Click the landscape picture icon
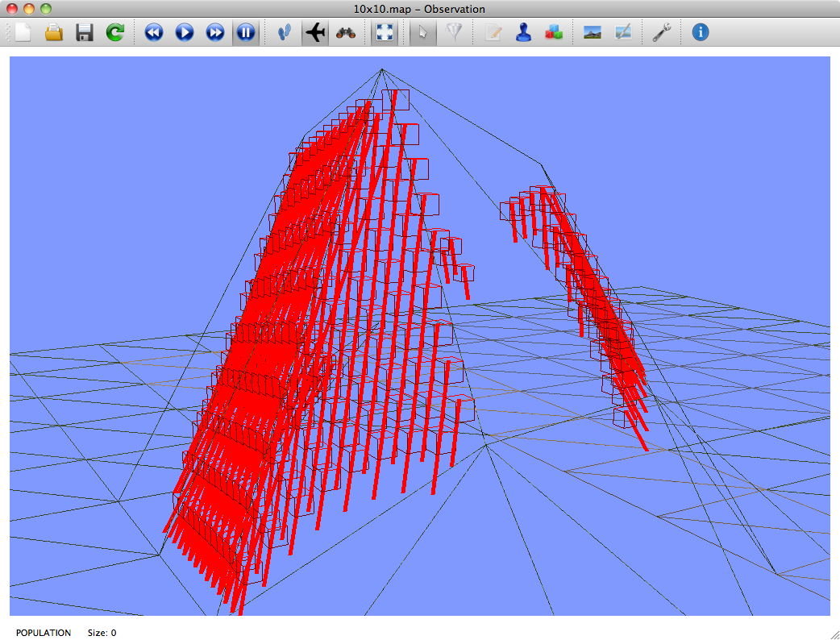 click(x=593, y=33)
